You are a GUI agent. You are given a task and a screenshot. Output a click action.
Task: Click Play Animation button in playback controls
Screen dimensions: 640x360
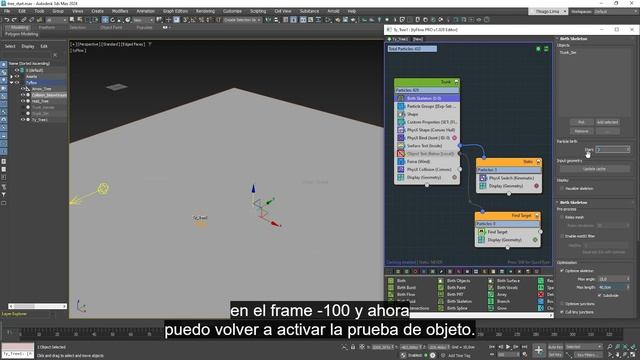[508, 347]
